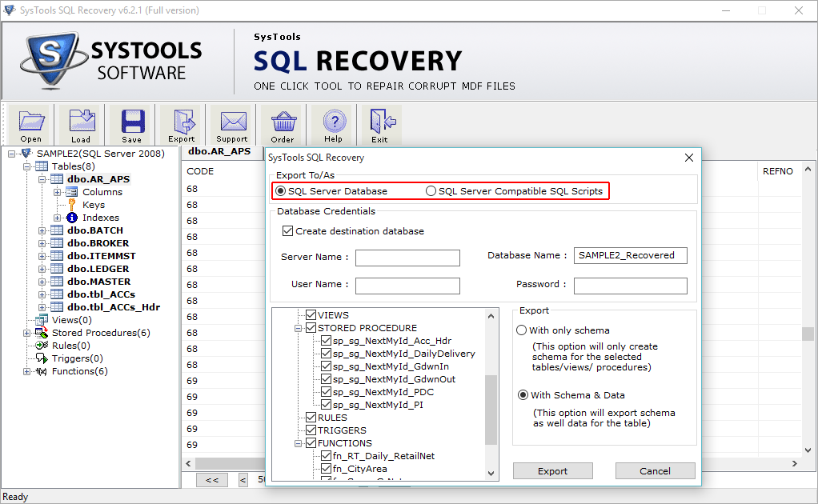Close the SysTools SQL Recovery dialog
Image resolution: width=818 pixels, height=504 pixels.
[x=688, y=158]
